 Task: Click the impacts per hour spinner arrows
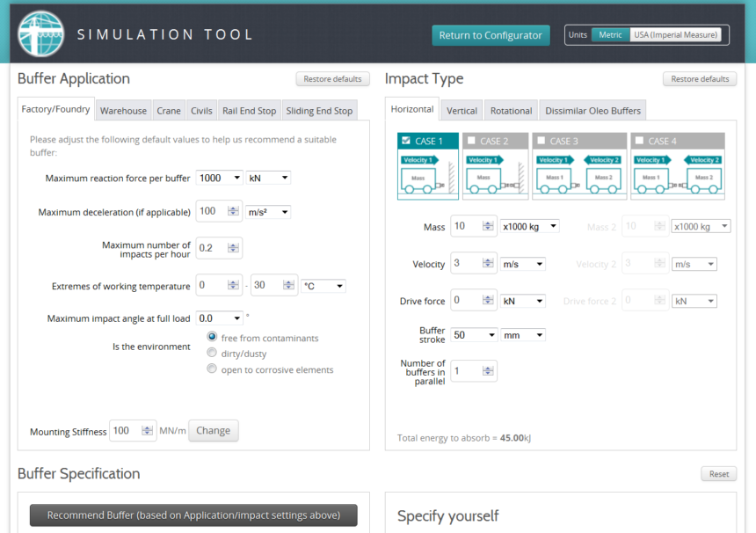[x=233, y=247]
